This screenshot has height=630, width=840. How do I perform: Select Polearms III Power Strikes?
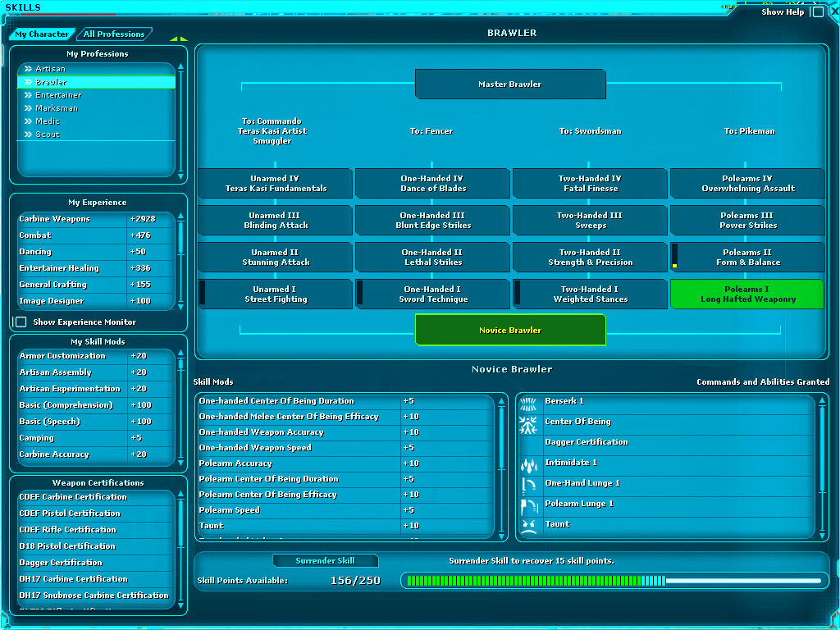pyautogui.click(x=747, y=220)
